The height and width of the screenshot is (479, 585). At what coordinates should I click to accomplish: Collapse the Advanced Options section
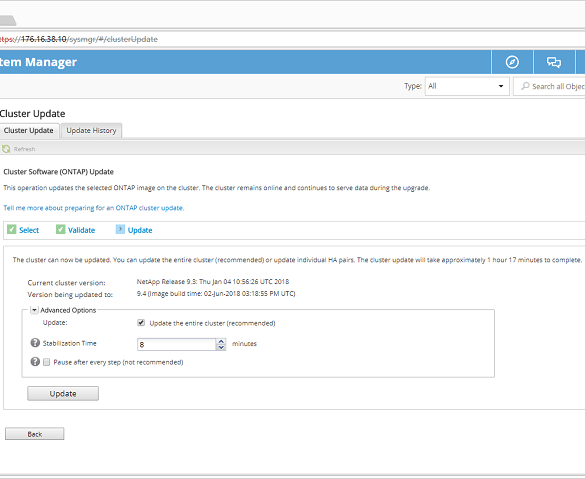click(34, 310)
